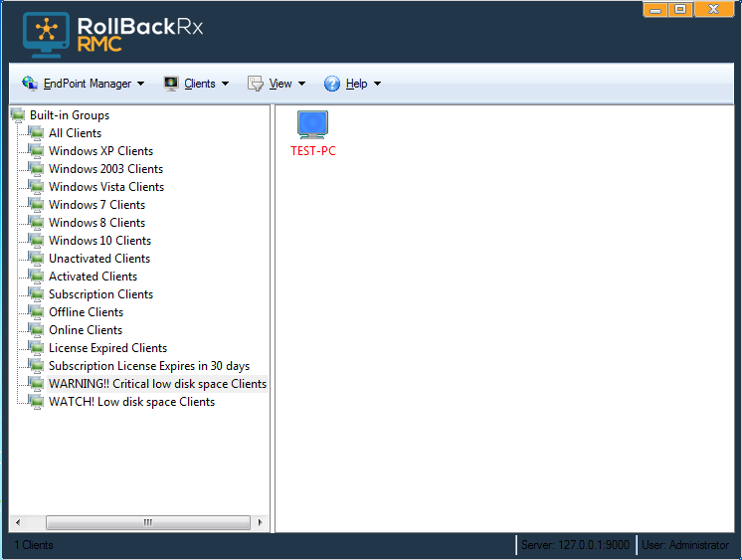Click the tree horizontal scrollbar thumb
The height and width of the screenshot is (560, 742).
147,522
